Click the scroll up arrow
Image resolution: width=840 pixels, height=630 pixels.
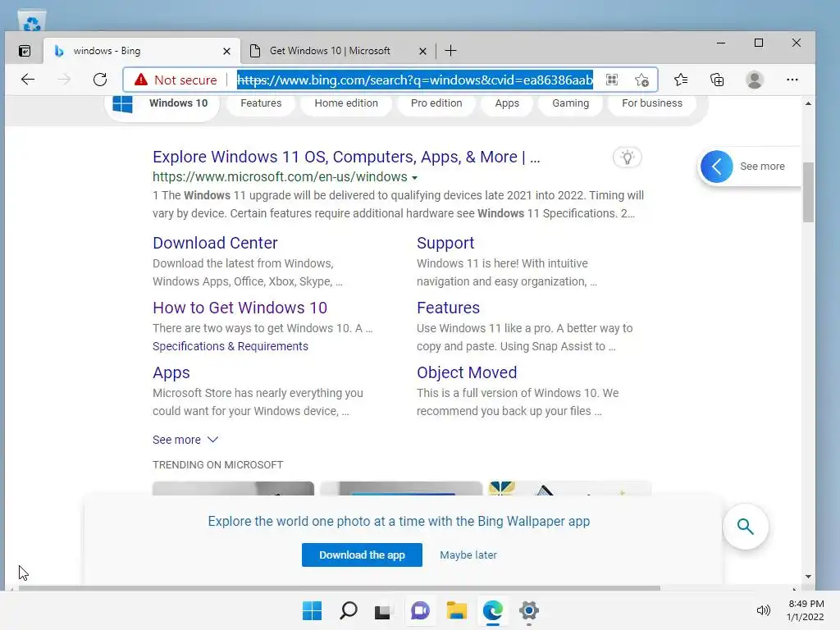(x=808, y=103)
